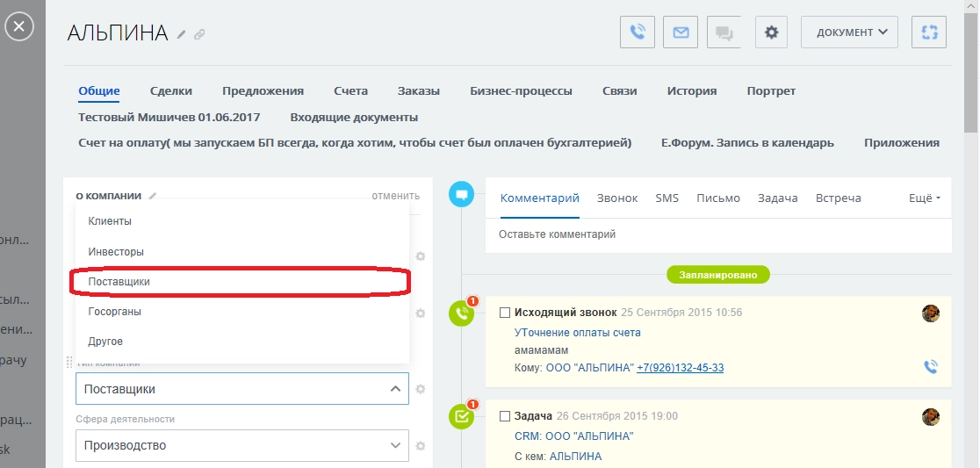Click the phone call icon in header

pyautogui.click(x=638, y=32)
